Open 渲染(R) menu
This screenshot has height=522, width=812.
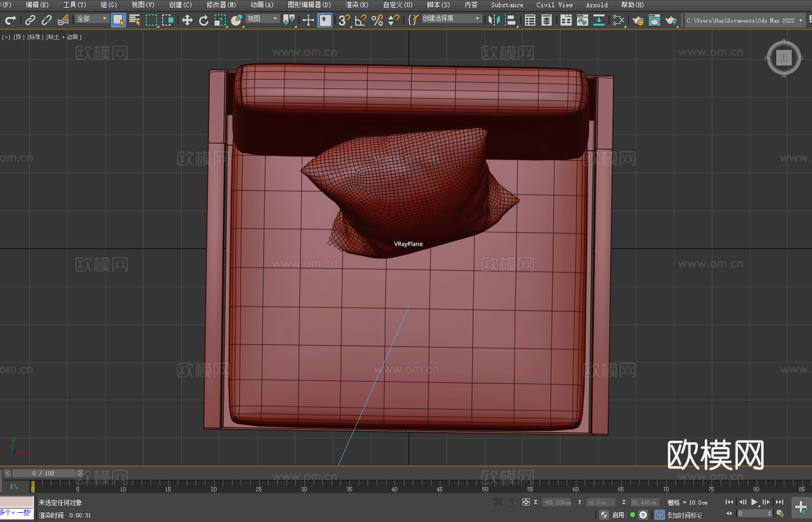pyautogui.click(x=357, y=5)
